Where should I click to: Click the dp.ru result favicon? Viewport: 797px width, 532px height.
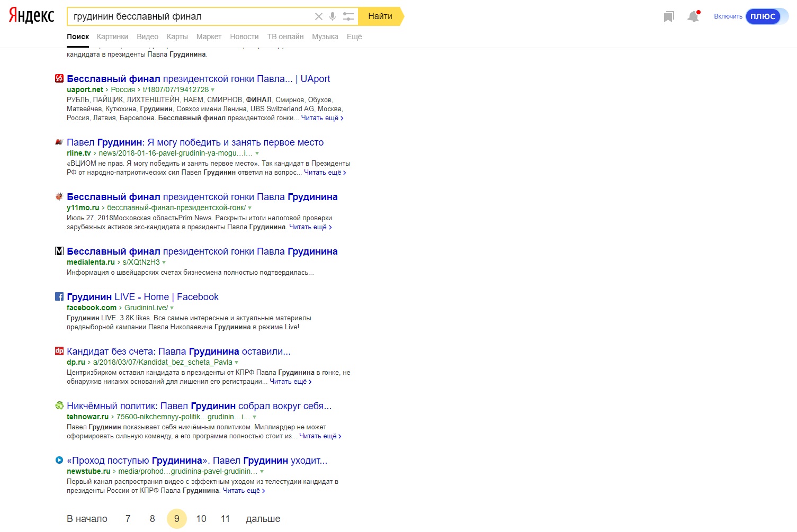point(59,351)
